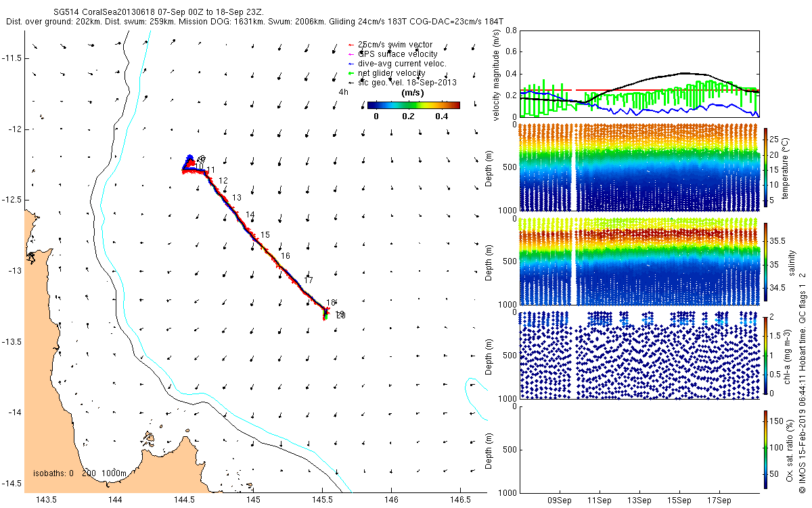The width and height of the screenshot is (812, 508).
Task: Click track day marker 17
Action: pos(309,280)
